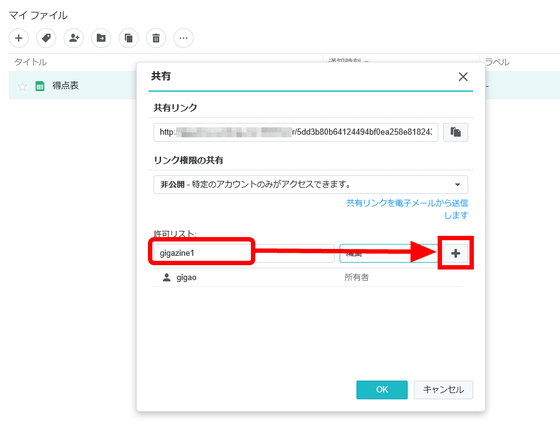Add gigazine1 with the plus button
Screen dimensions: 560x428
click(x=455, y=253)
